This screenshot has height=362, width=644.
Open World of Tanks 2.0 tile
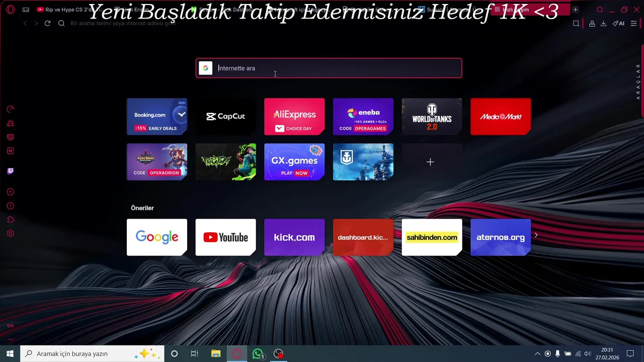[x=432, y=116]
